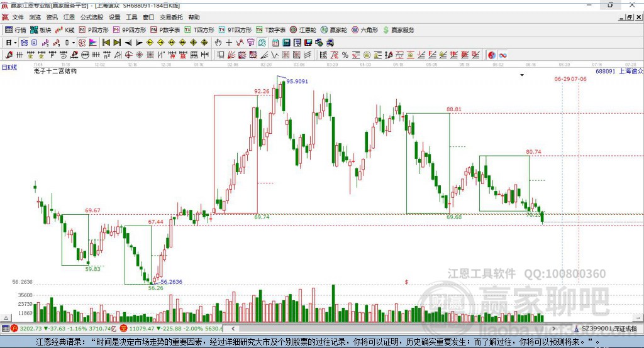The height and width of the screenshot is (348, 644).
Task: Click the Shanghai index 3202.73 status entry
Action: 64,329
